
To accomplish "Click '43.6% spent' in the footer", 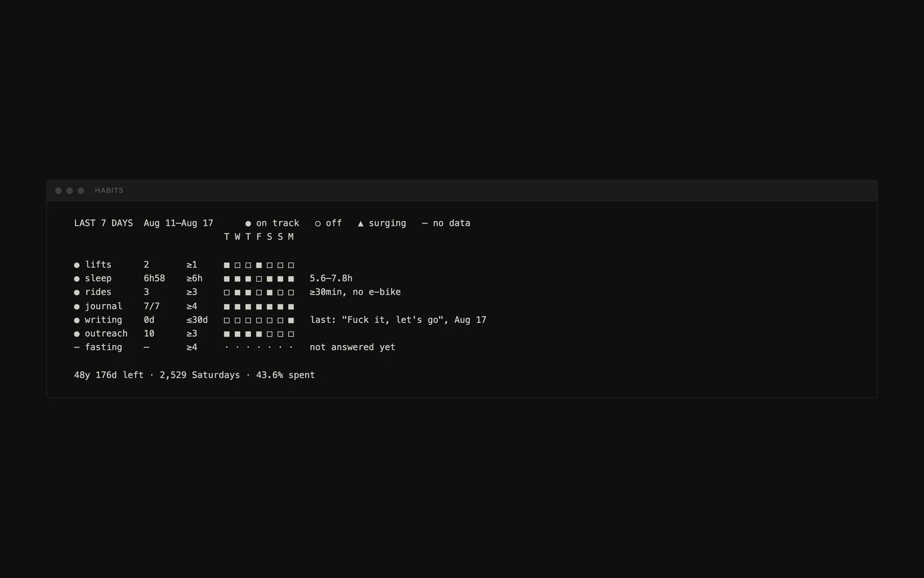I will pyautogui.click(x=285, y=375).
